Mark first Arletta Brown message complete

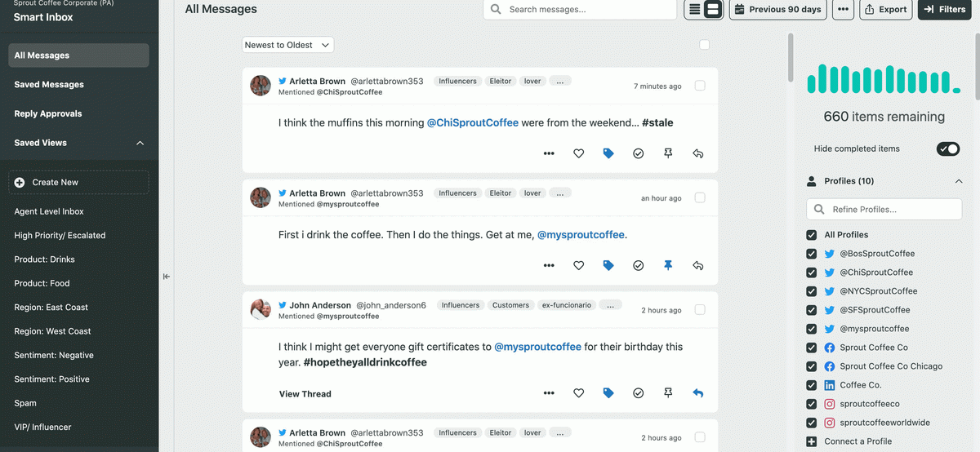point(639,153)
